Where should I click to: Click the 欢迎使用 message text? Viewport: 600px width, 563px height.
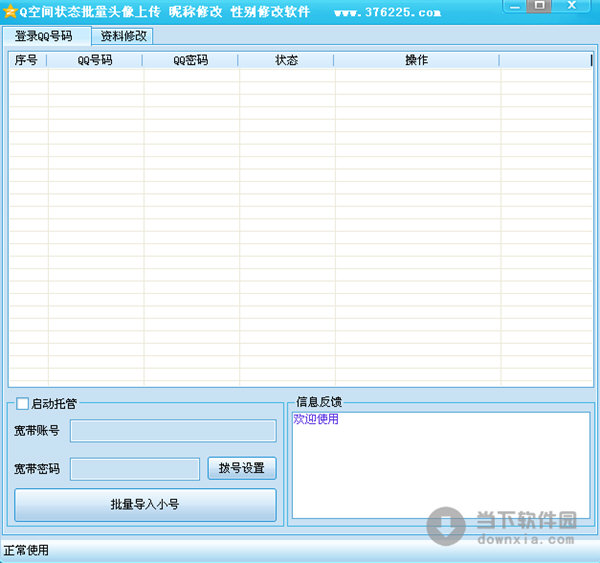click(316, 420)
